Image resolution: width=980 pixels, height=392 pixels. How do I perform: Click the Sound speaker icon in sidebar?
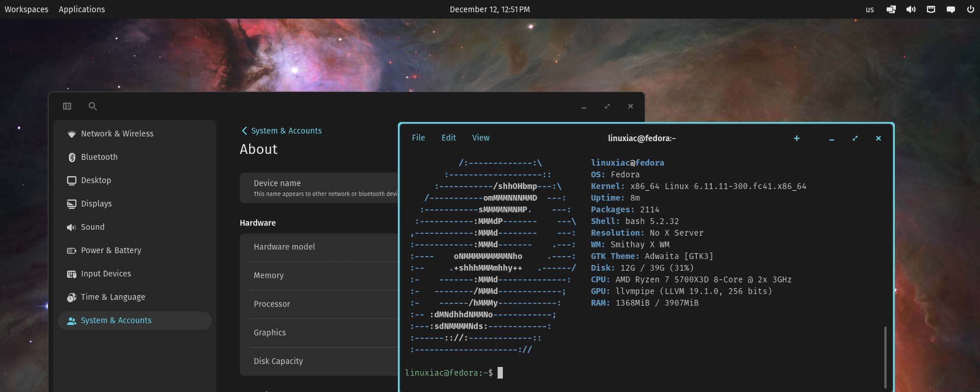[x=71, y=227]
